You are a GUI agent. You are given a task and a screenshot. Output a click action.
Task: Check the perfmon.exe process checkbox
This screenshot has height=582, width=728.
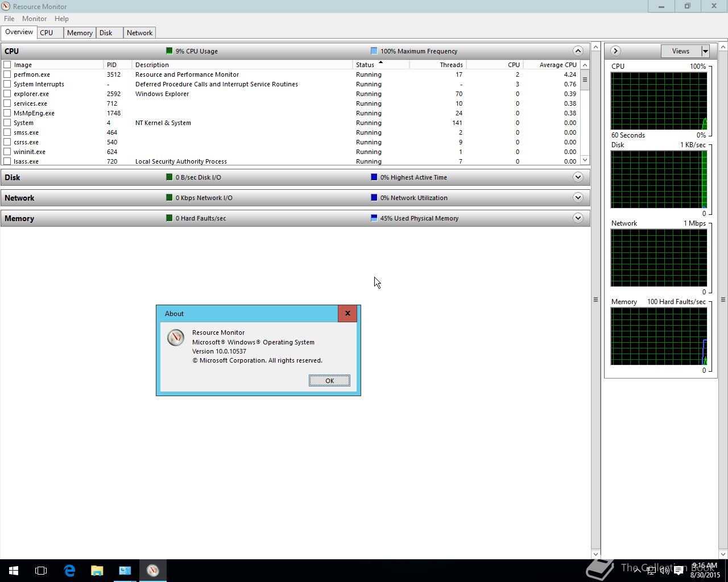(x=7, y=74)
